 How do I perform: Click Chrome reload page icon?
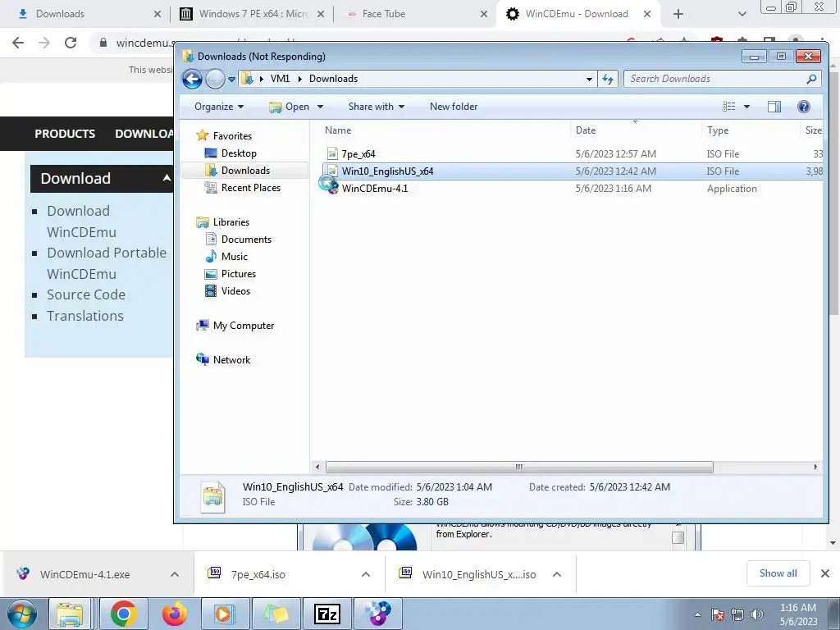[x=71, y=43]
